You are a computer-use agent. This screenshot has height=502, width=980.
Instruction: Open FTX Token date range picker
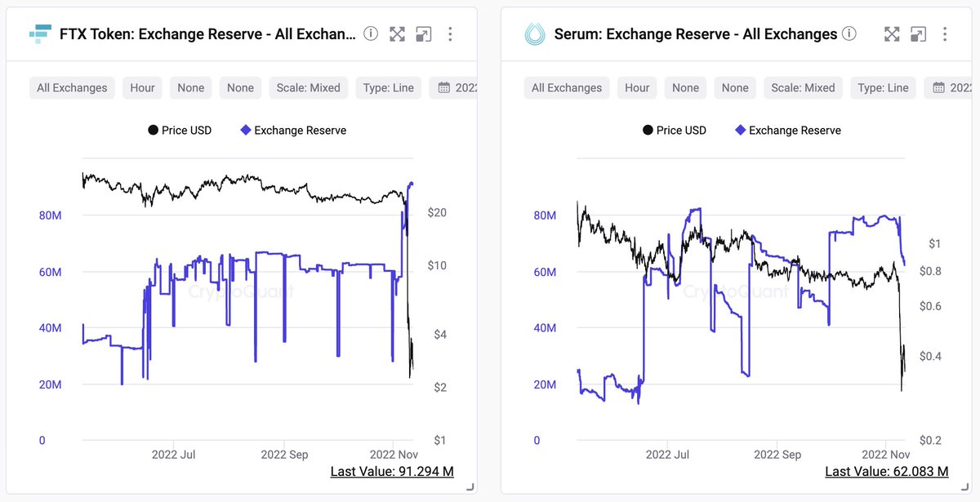coord(454,87)
